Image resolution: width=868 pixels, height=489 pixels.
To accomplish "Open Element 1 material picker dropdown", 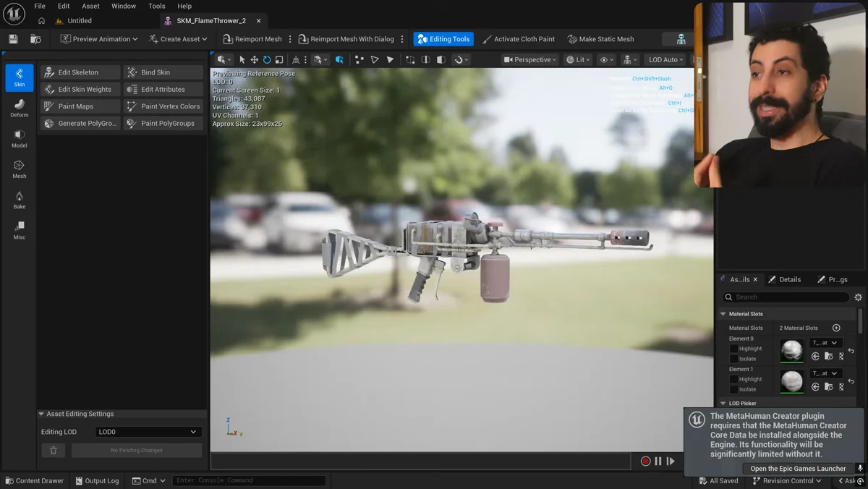I will (825, 373).
